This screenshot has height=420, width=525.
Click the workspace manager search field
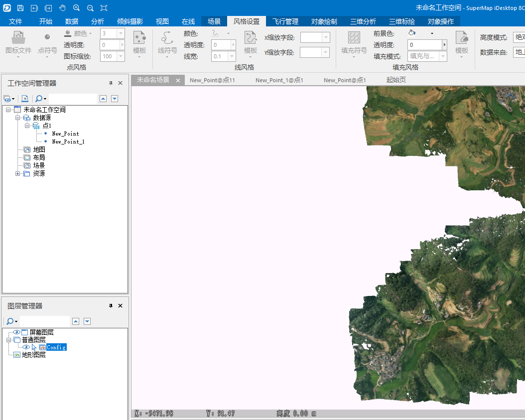click(73, 99)
